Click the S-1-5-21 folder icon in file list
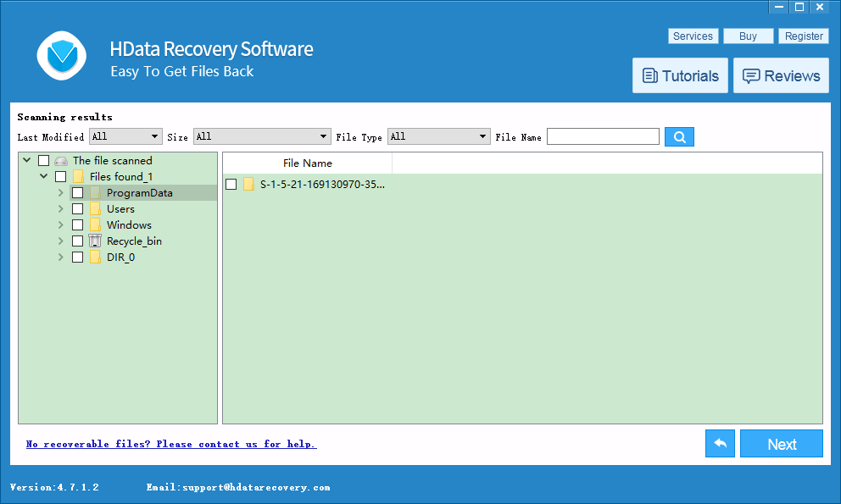Image resolution: width=841 pixels, height=504 pixels. [x=248, y=184]
